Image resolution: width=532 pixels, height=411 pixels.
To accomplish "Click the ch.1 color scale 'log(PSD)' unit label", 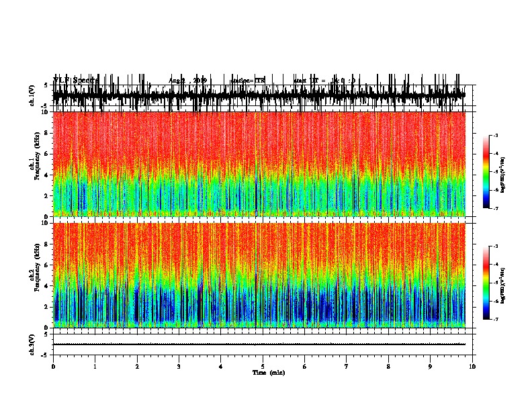I will 503,175.
